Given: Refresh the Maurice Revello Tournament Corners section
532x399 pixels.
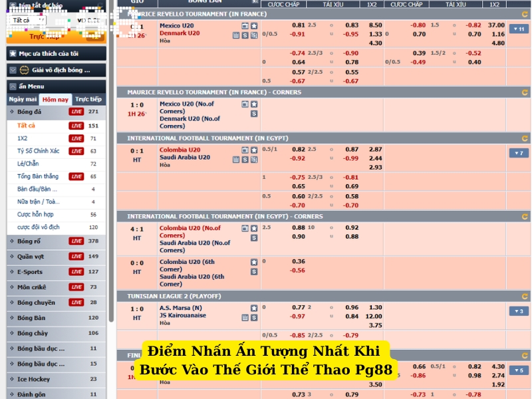Looking at the screenshot, I should [x=525, y=92].
